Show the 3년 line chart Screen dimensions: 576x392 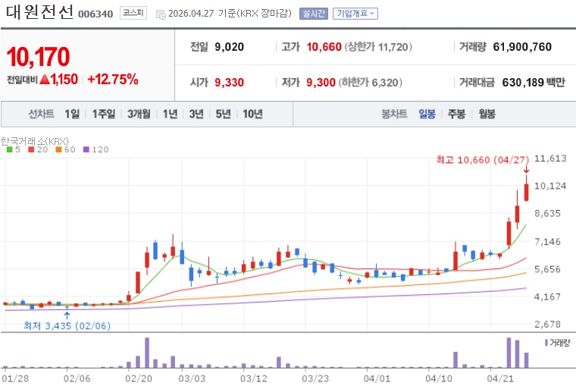[196, 114]
